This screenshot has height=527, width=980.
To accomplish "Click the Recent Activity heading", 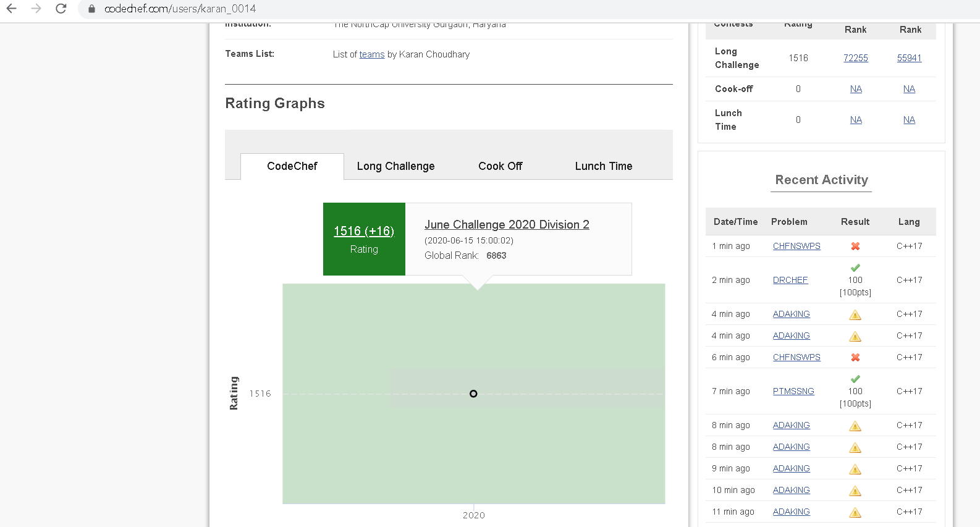I will coord(821,180).
